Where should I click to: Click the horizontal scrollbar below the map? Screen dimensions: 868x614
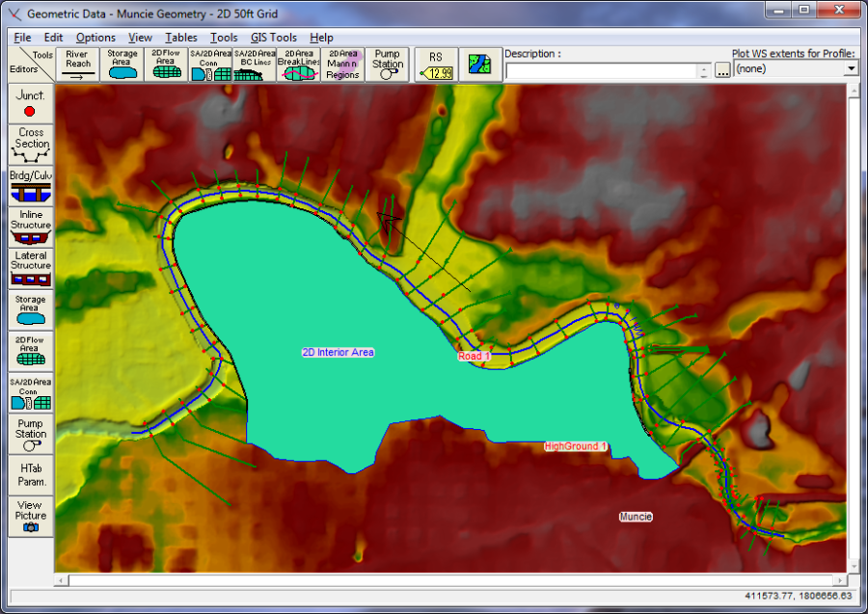451,580
